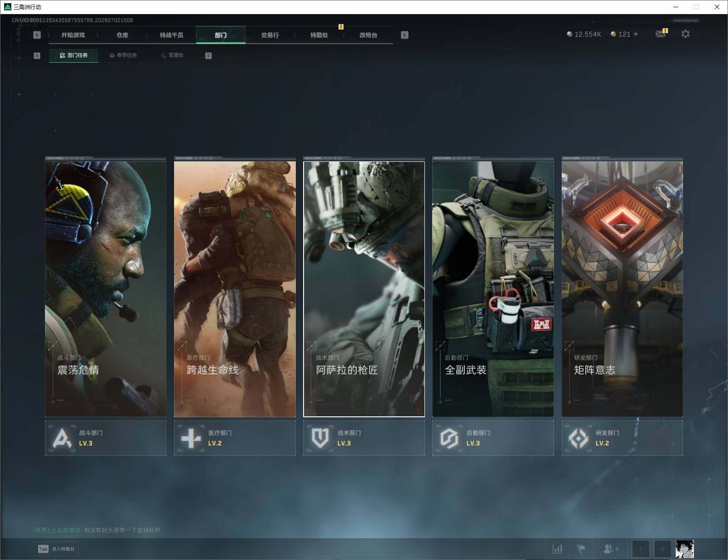Image resolution: width=728 pixels, height=560 pixels.
Task: Select the 医疗部门 LV.2 badge
Action: (x=234, y=438)
